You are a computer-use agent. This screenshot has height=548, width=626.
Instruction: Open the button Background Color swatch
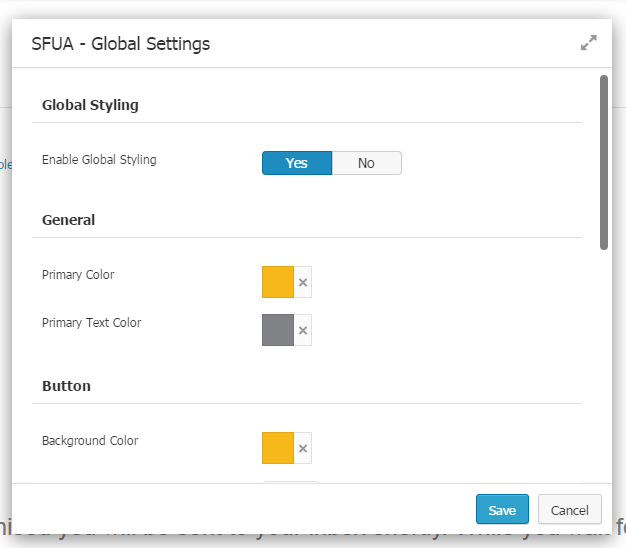278,448
